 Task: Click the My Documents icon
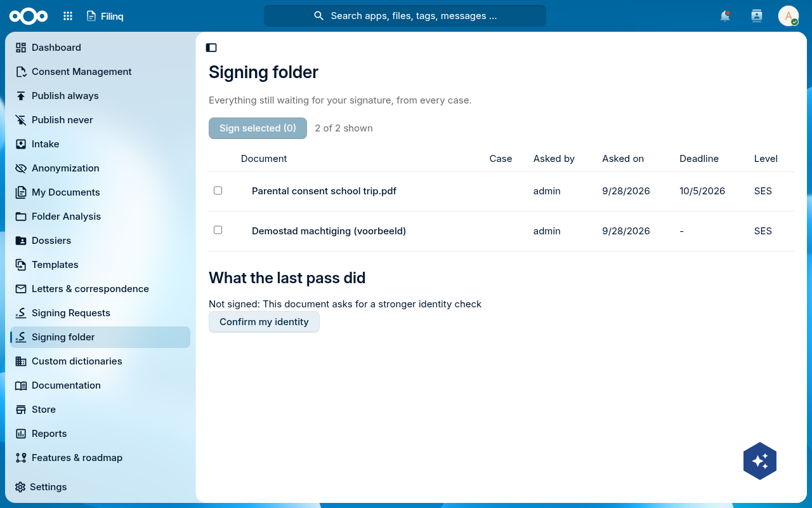(x=21, y=192)
